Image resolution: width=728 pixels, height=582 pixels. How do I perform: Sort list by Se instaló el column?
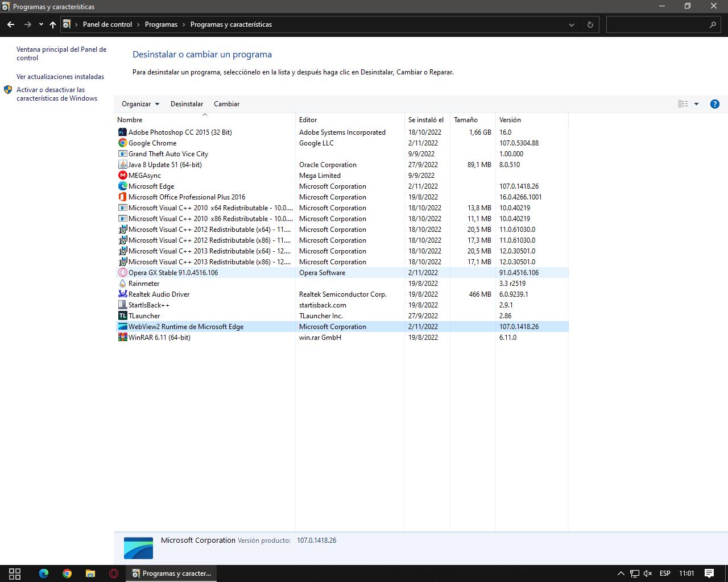(425, 120)
